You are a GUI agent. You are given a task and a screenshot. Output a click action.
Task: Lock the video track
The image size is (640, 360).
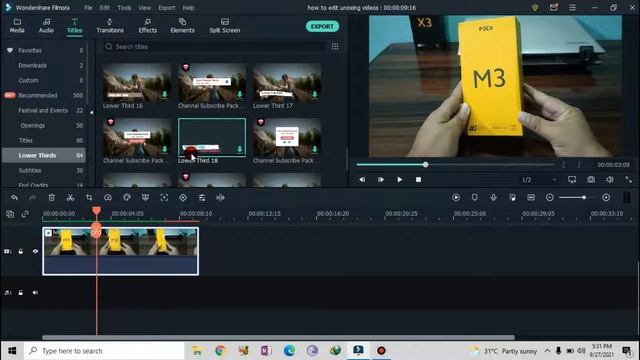[21, 251]
